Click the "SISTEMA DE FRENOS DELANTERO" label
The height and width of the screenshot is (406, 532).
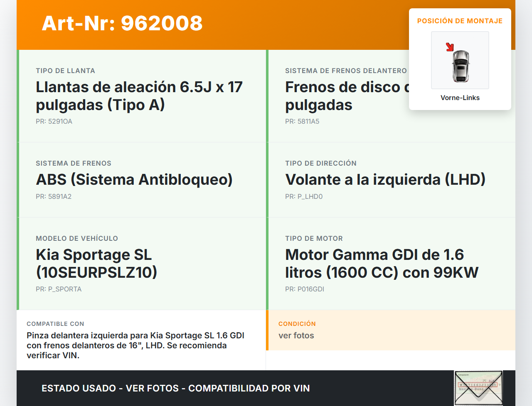[346, 71]
